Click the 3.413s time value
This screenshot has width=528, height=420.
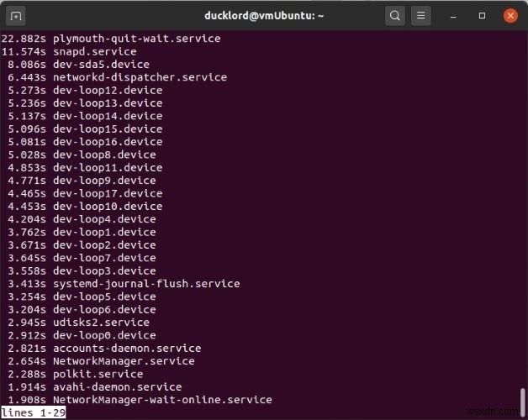click(x=27, y=284)
